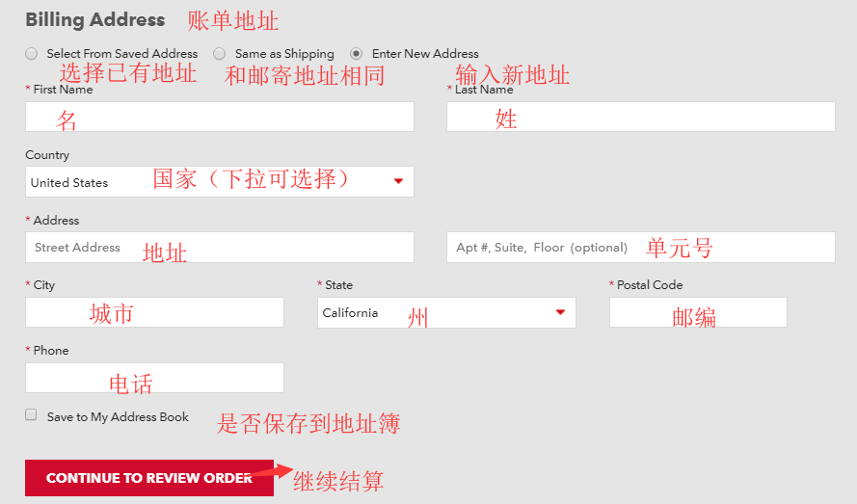Click the 'Enter New Address' label text
The height and width of the screenshot is (504, 857).
pos(425,54)
